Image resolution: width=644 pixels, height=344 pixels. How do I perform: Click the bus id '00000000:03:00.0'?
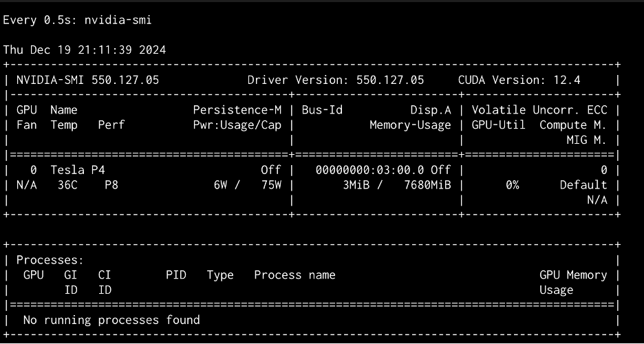(369, 170)
